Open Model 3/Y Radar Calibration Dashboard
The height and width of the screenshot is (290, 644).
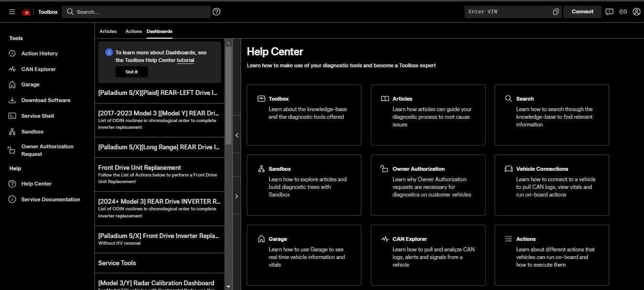point(159,282)
